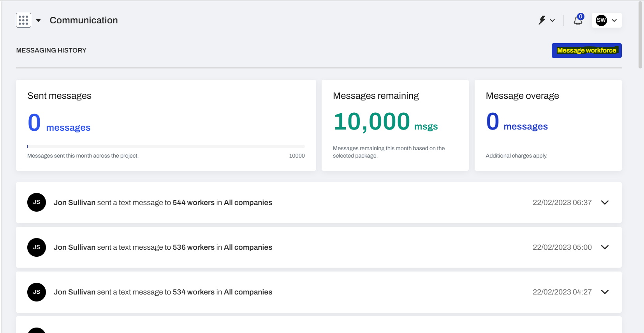Viewport: 644px width, 333px height.
Task: Click JS avatar on 534 workers row
Action: (x=37, y=292)
